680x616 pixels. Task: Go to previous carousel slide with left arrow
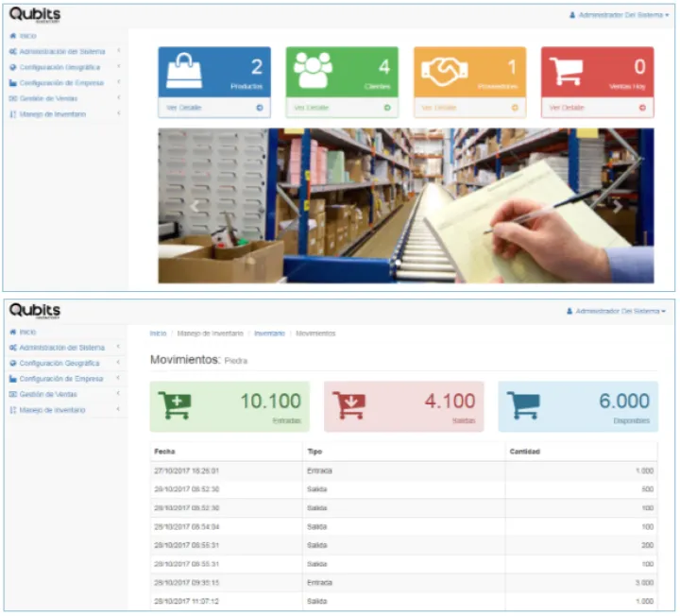point(195,206)
